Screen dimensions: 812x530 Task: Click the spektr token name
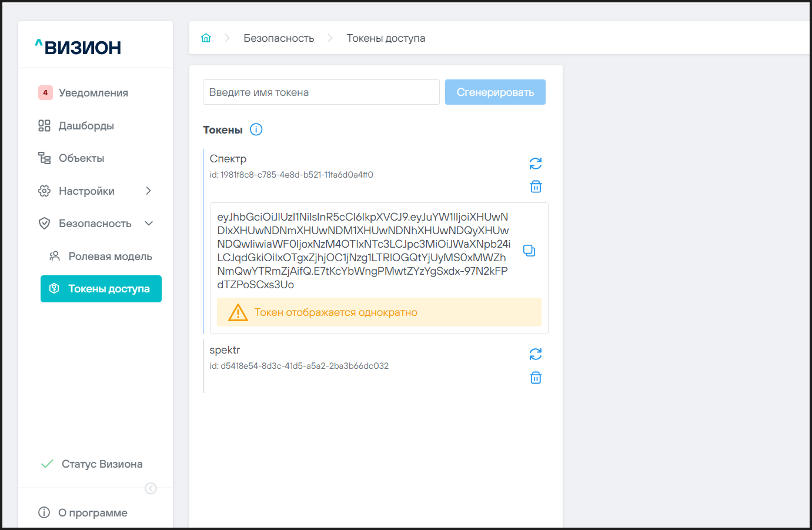click(x=225, y=350)
